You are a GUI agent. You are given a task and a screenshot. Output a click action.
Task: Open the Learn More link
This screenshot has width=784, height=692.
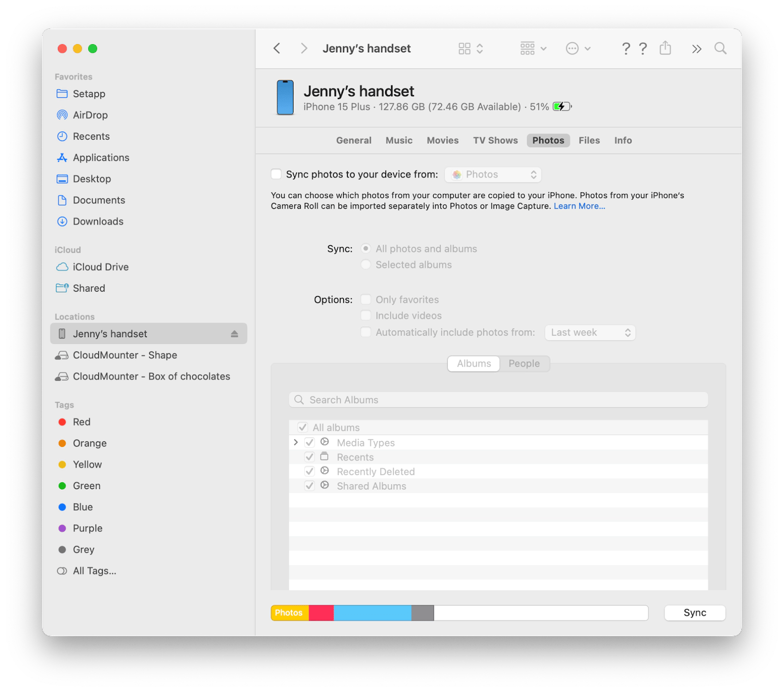tap(579, 206)
